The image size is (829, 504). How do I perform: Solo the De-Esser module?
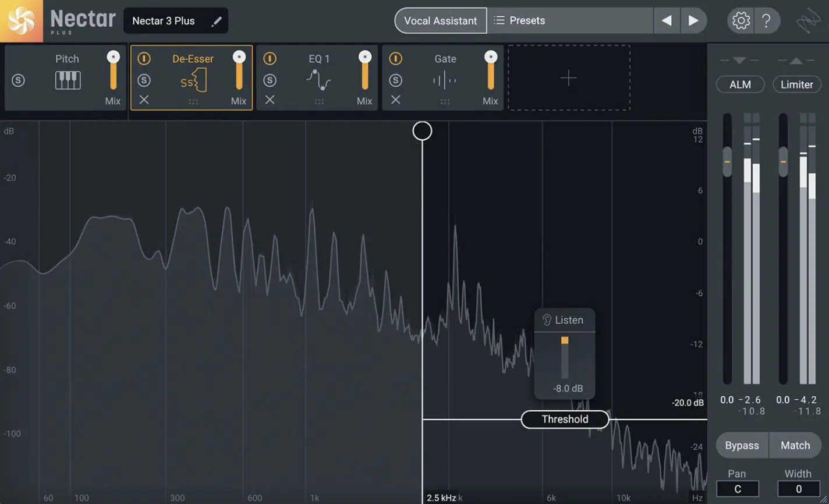(x=144, y=80)
